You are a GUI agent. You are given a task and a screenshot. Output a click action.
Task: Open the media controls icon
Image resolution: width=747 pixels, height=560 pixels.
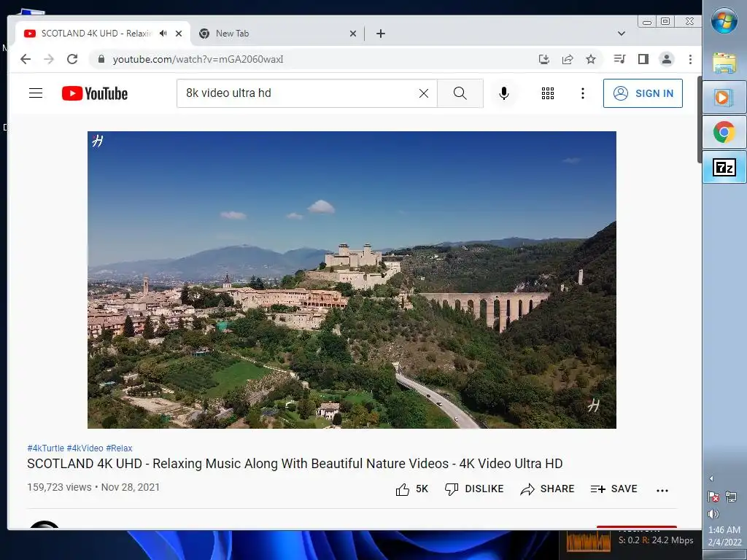point(619,59)
